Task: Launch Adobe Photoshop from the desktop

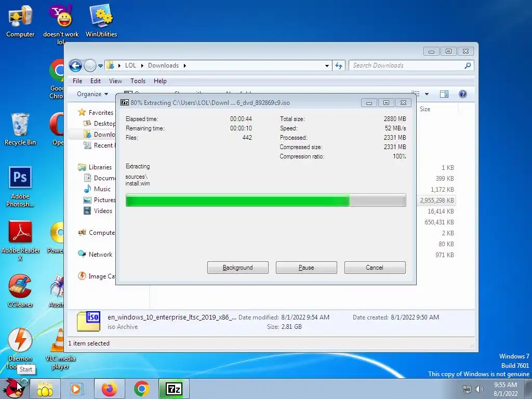Action: (x=20, y=187)
